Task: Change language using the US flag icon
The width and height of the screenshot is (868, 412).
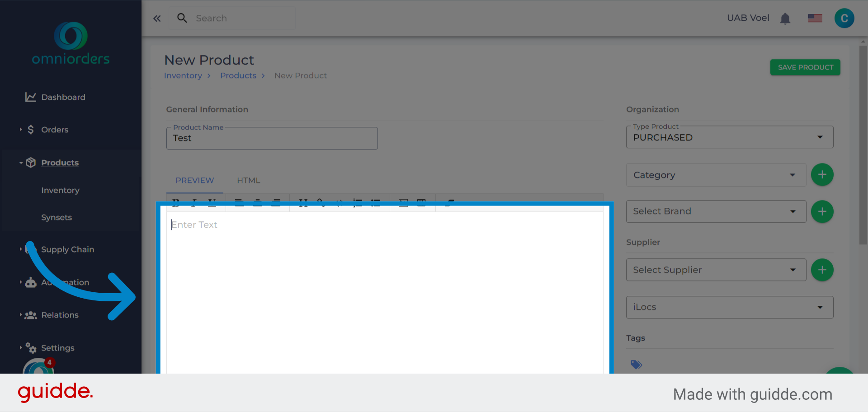Action: click(815, 18)
